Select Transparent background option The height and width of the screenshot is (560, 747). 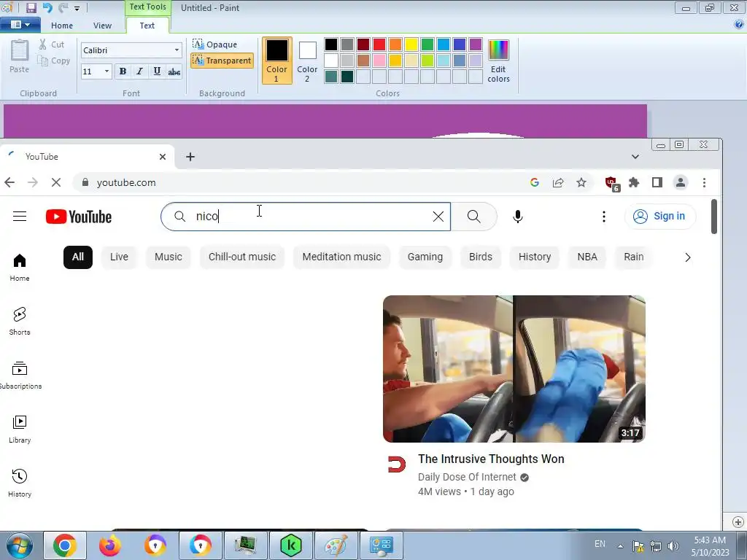click(x=222, y=61)
